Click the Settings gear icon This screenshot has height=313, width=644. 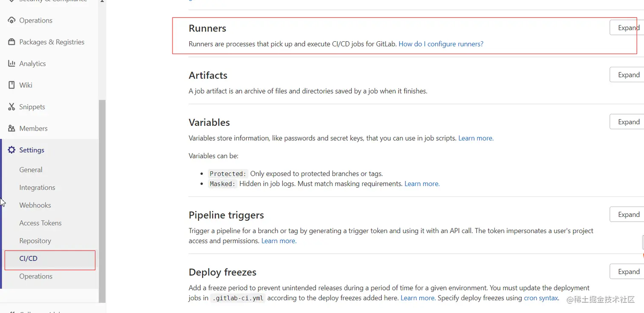pos(11,150)
